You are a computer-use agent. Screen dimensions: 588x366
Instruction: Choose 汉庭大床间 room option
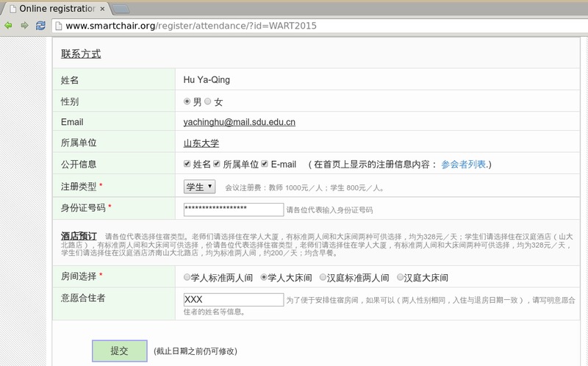pyautogui.click(x=401, y=278)
